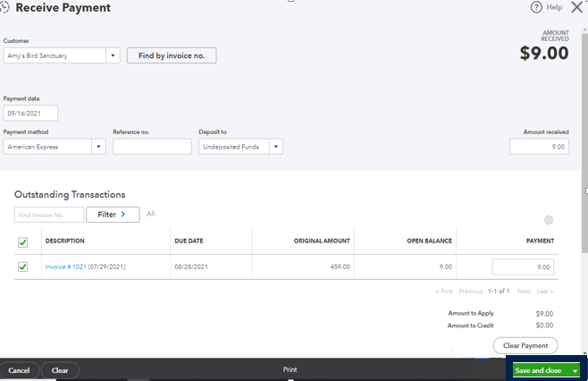Click the Amount received input field

coord(539,147)
